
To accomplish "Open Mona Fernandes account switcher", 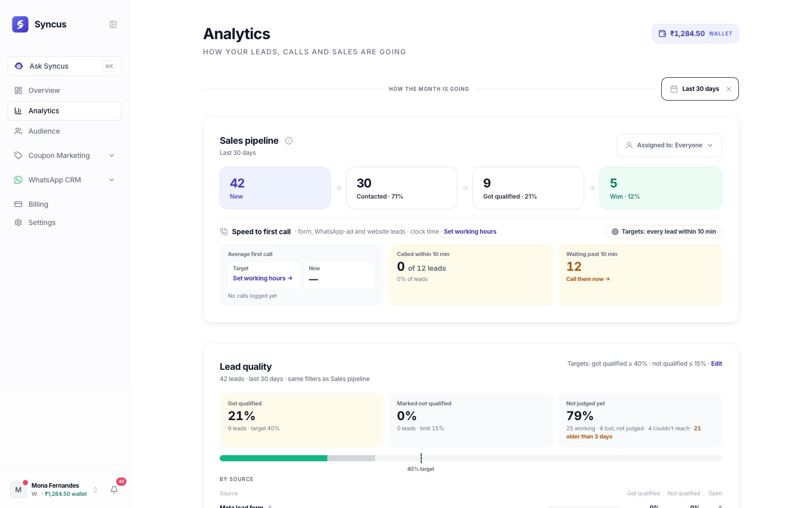I will 55,490.
